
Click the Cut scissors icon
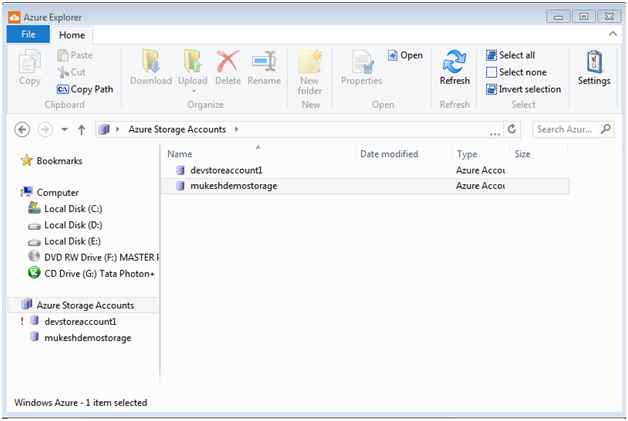63,72
